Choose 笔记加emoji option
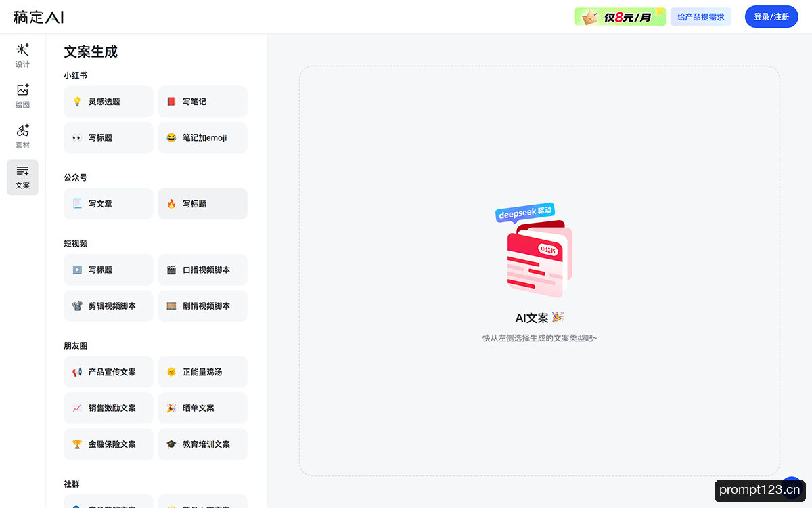 (x=202, y=137)
